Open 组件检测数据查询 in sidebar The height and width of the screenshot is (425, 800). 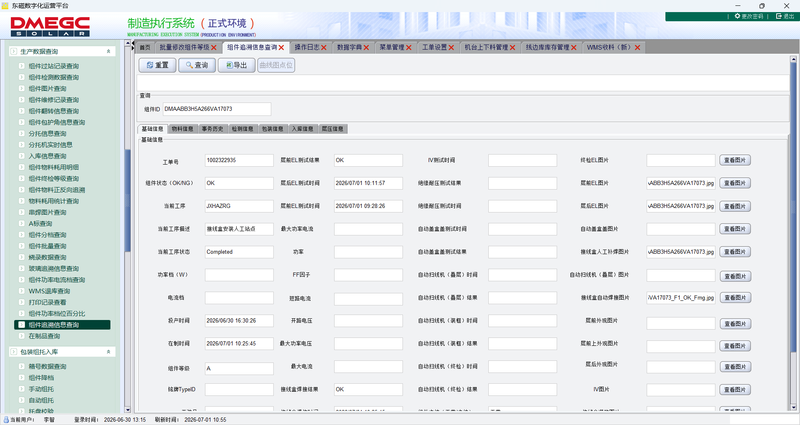54,78
